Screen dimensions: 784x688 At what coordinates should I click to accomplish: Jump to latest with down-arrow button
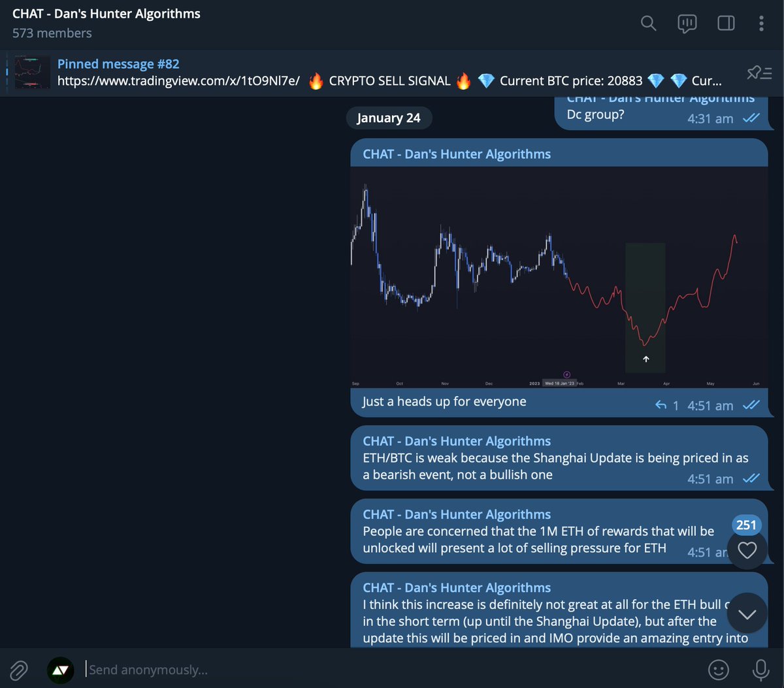[x=747, y=613]
